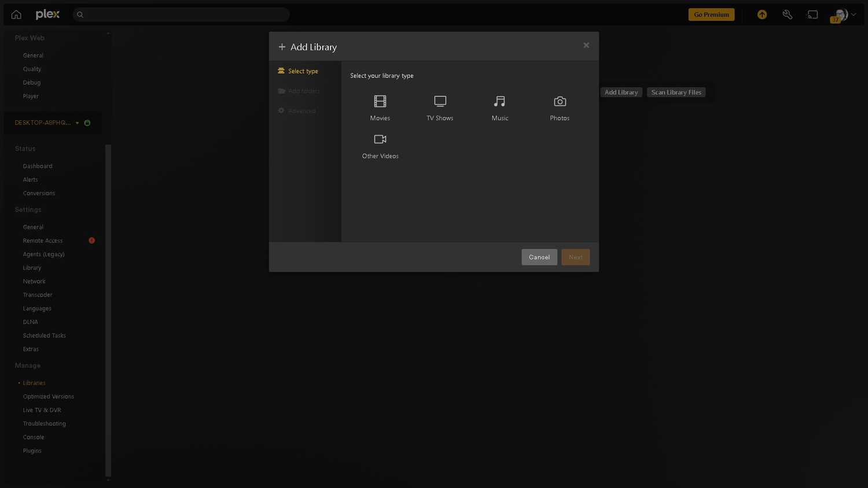
Task: Open server General settings
Action: [x=33, y=227]
